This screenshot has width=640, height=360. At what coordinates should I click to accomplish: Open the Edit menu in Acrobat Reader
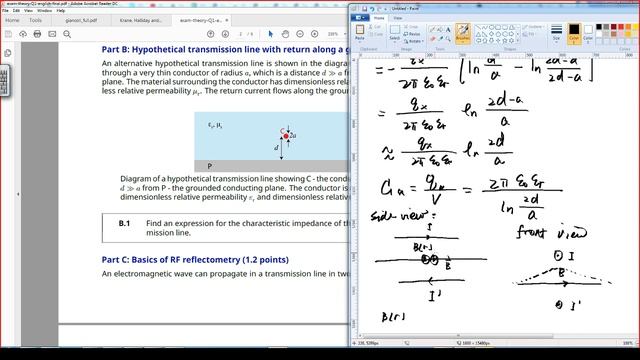[16, 11]
